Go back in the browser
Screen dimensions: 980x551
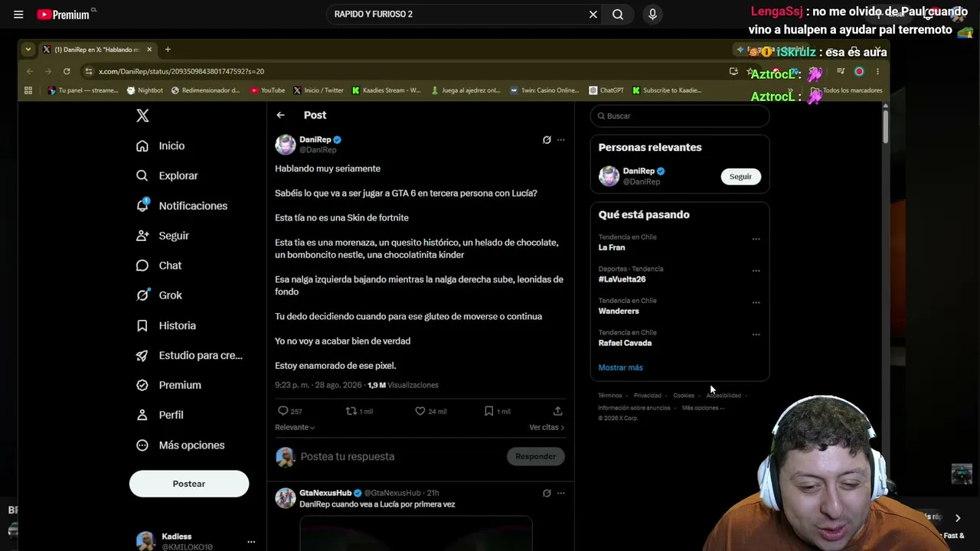(x=30, y=71)
